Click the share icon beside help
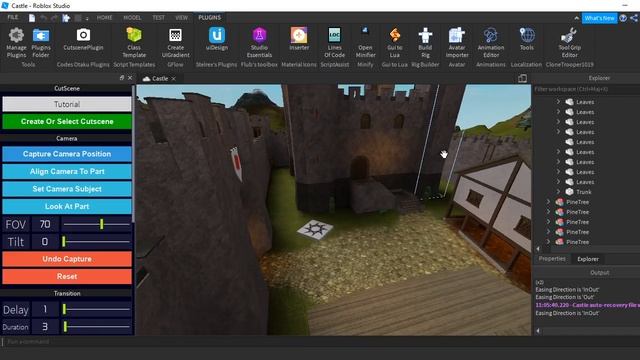This screenshot has width=640, height=360. (634, 18)
